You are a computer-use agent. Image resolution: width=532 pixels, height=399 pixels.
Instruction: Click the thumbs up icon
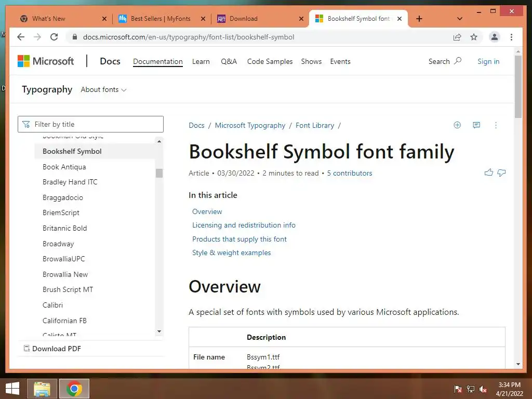(488, 172)
